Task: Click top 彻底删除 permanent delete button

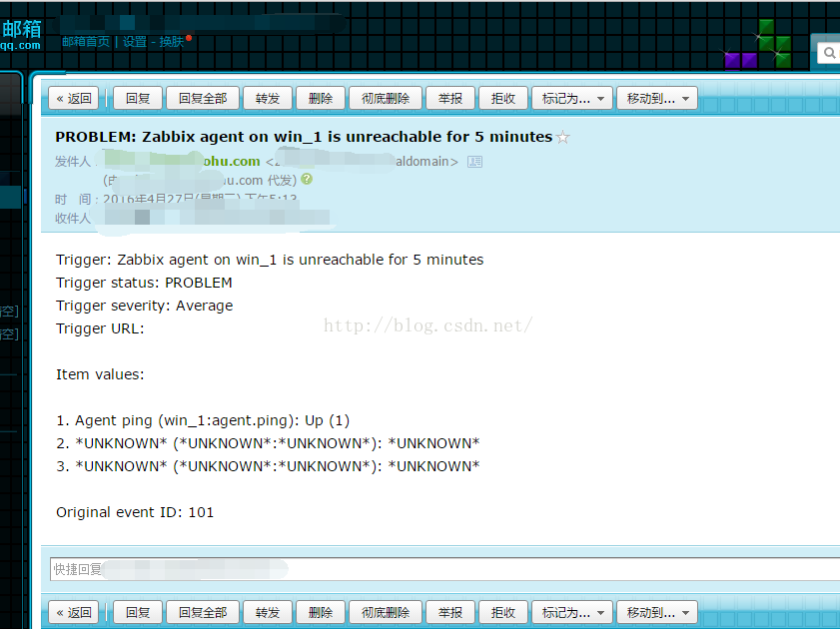Action: 386,99
